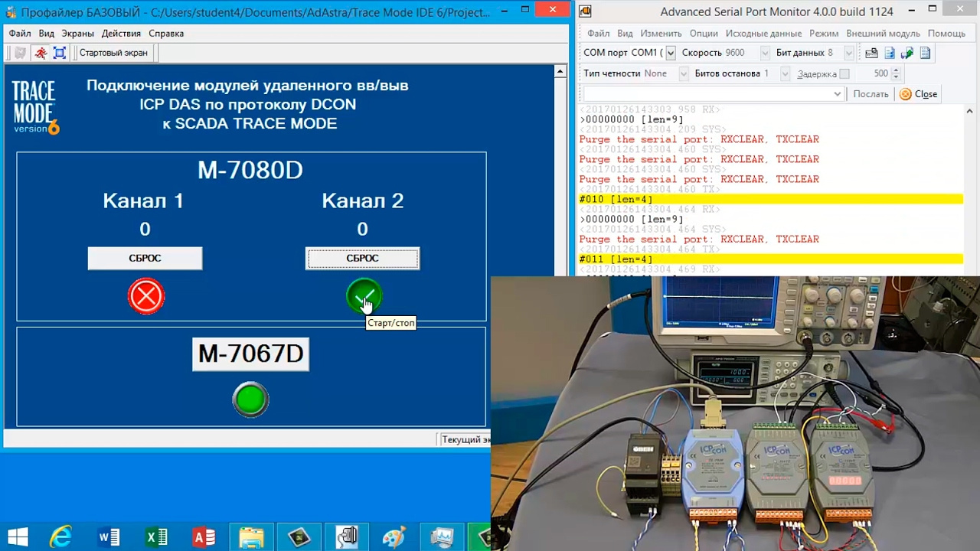Click the green arrow icon in Serial Monitor toolbar
The height and width of the screenshot is (551, 980).
tap(907, 53)
